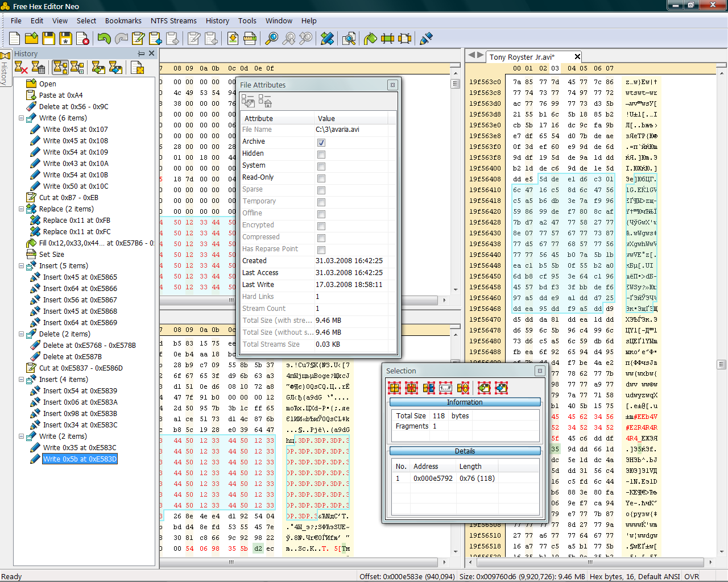Open the Bookmarks menu
728x582 pixels.
(123, 20)
